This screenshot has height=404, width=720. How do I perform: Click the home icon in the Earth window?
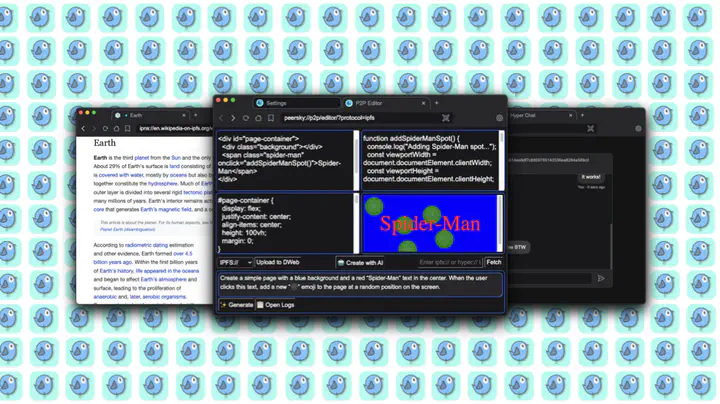coord(117,129)
